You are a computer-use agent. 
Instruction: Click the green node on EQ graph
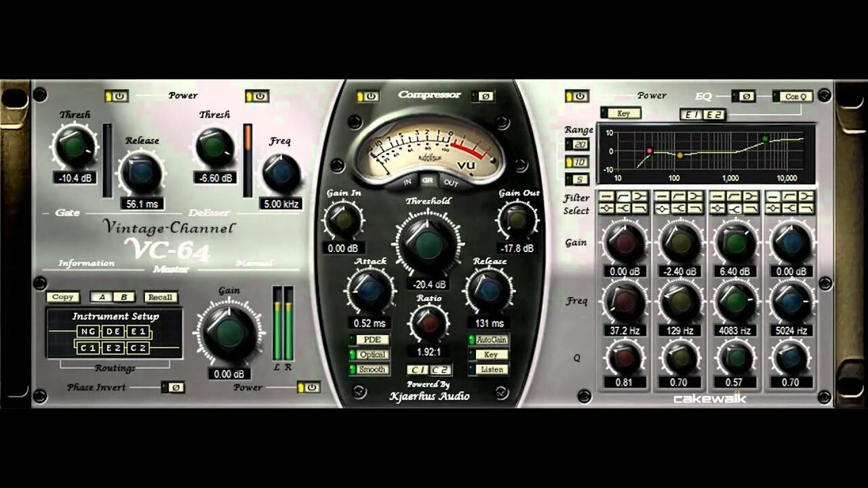pos(765,139)
